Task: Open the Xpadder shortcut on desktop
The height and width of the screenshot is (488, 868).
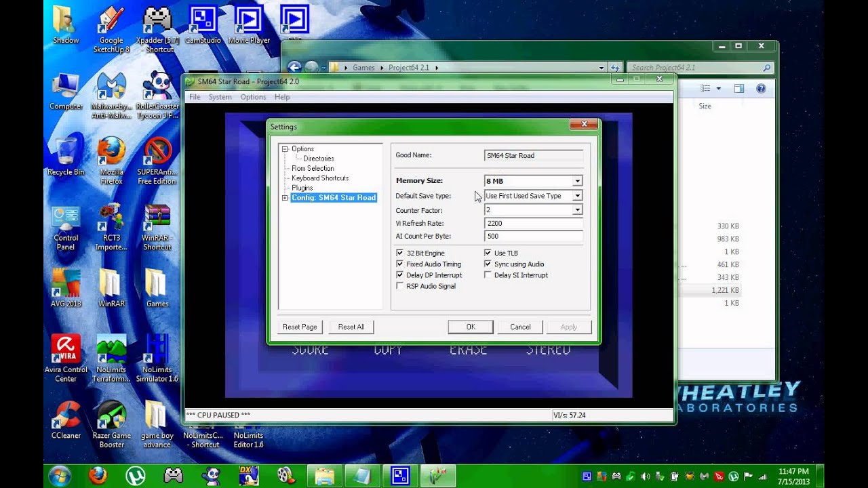Action: click(157, 29)
